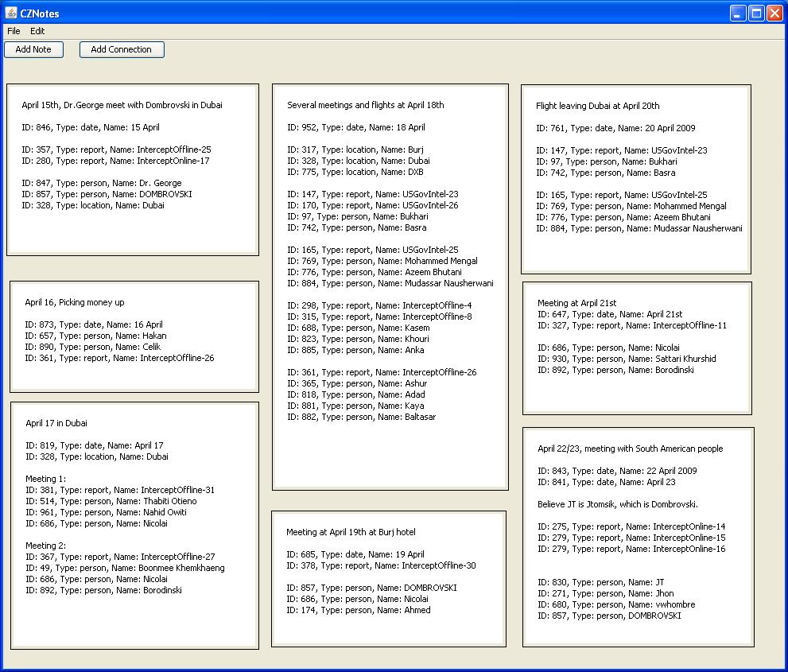Click the person line for Kasem
The height and width of the screenshot is (672, 788).
[359, 328]
